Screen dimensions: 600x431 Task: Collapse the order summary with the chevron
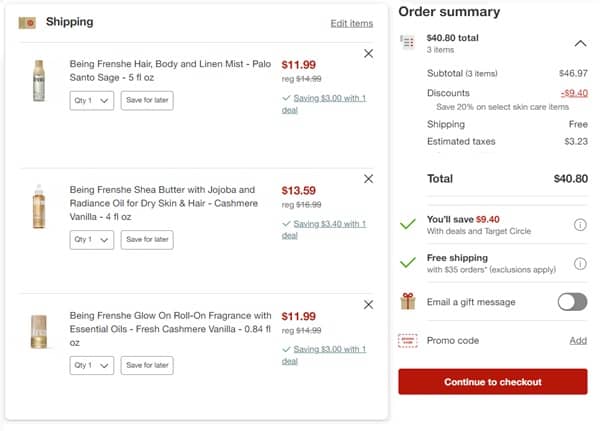click(580, 43)
